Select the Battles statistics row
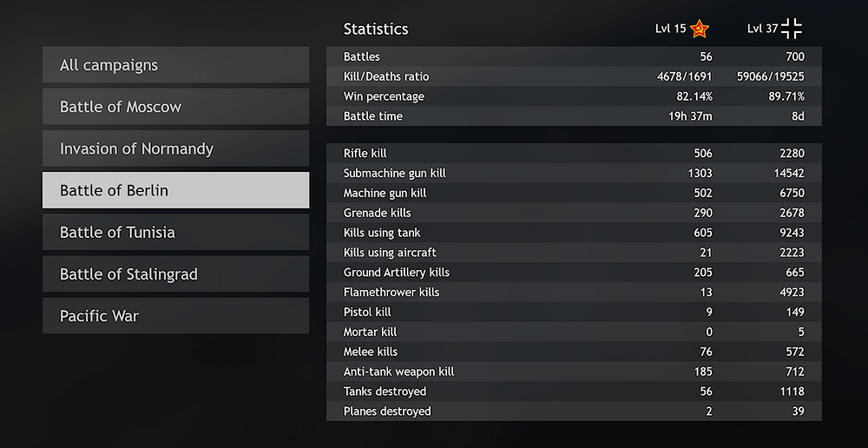Viewport: 868px width, 448px height. click(573, 56)
